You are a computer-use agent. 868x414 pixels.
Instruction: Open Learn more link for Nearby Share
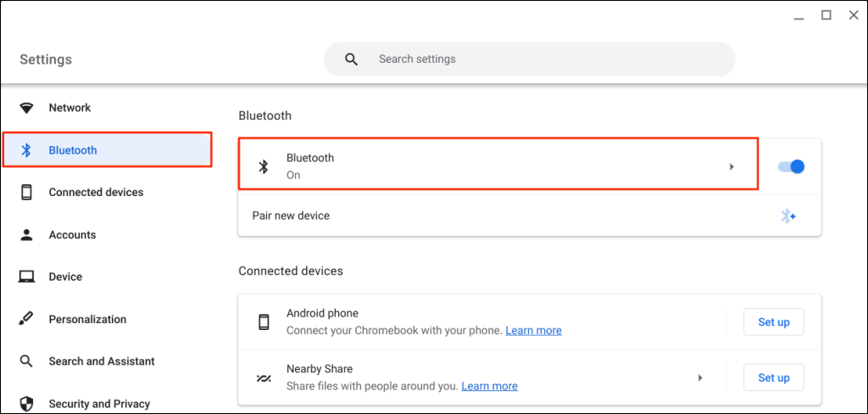pos(489,386)
